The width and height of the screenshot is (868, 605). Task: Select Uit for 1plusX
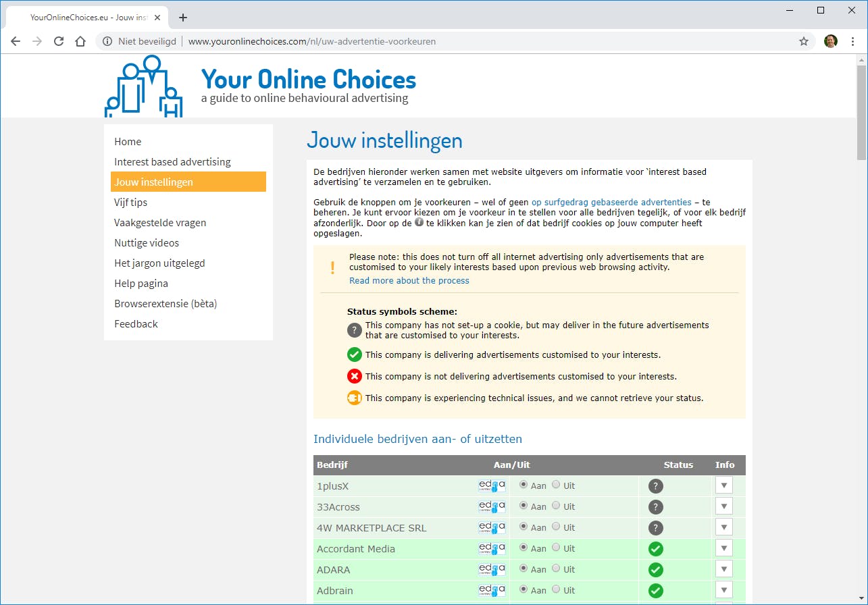556,485
